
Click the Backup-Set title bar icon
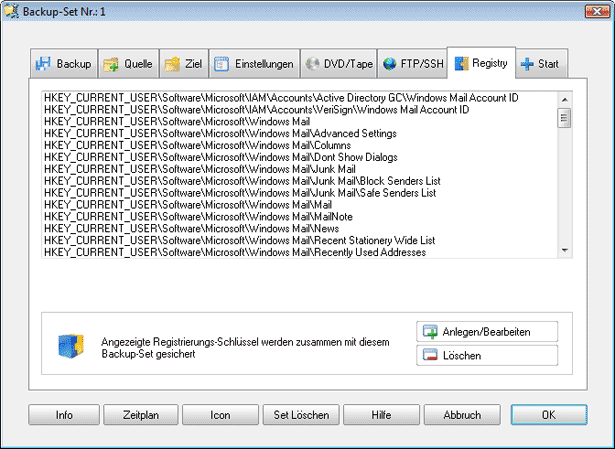click(x=11, y=11)
